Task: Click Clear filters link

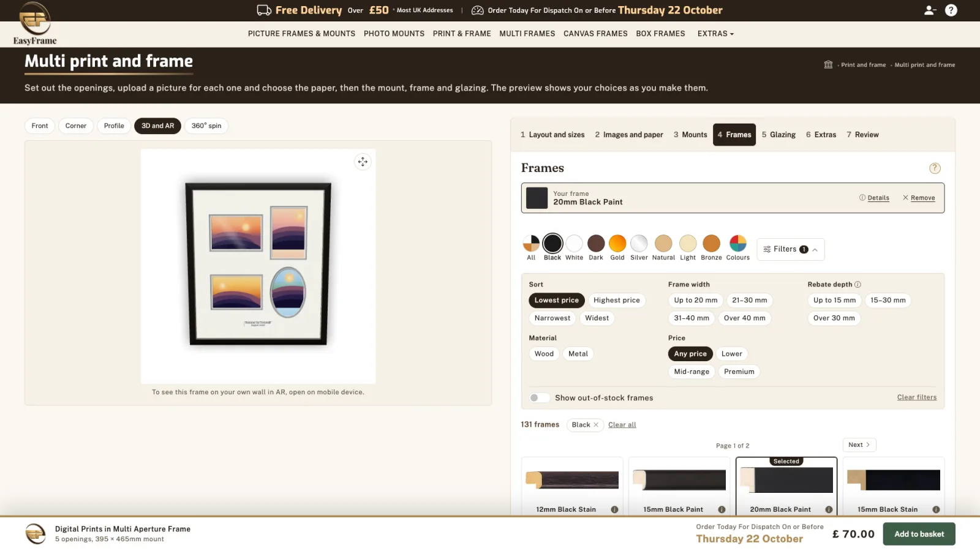Action: click(x=916, y=397)
